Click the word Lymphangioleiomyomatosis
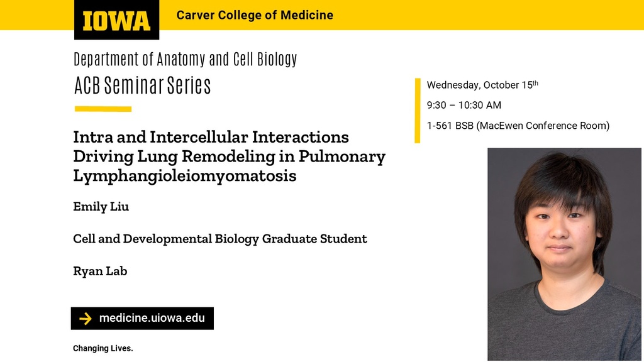This screenshot has width=644, height=362. click(x=184, y=176)
